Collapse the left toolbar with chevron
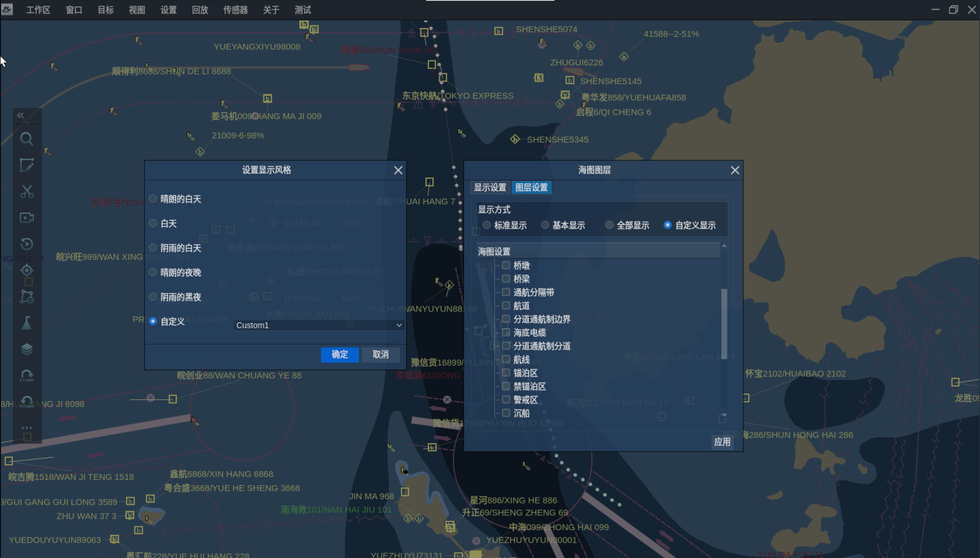 pos(20,115)
